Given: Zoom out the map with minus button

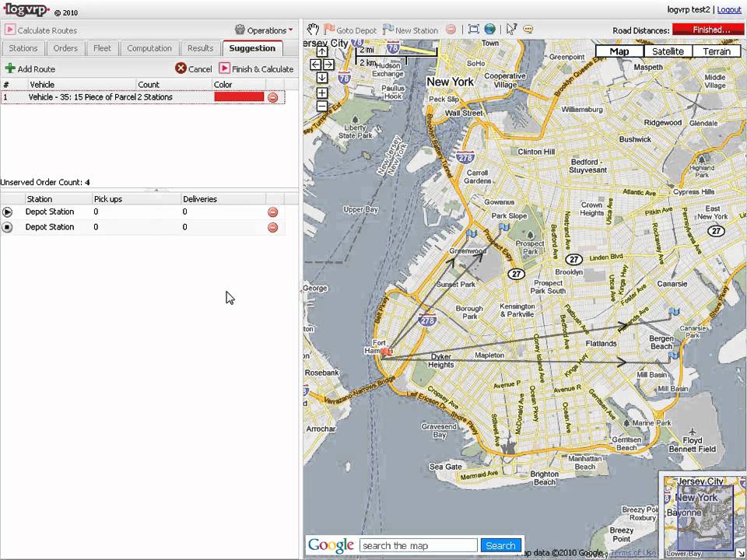Looking at the screenshot, I should pyautogui.click(x=322, y=106).
